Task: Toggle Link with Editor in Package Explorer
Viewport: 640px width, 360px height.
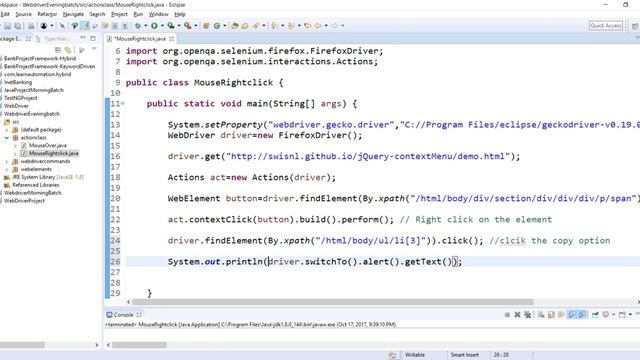Action: point(68,50)
